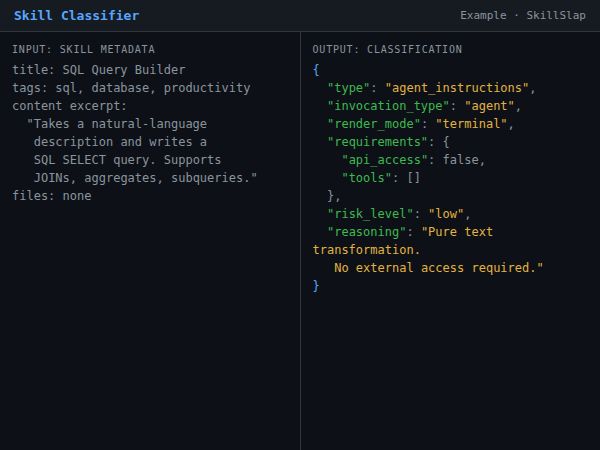This screenshot has width=600, height=450.
Task: Click the text "No external access required."
Action: coord(438,268)
